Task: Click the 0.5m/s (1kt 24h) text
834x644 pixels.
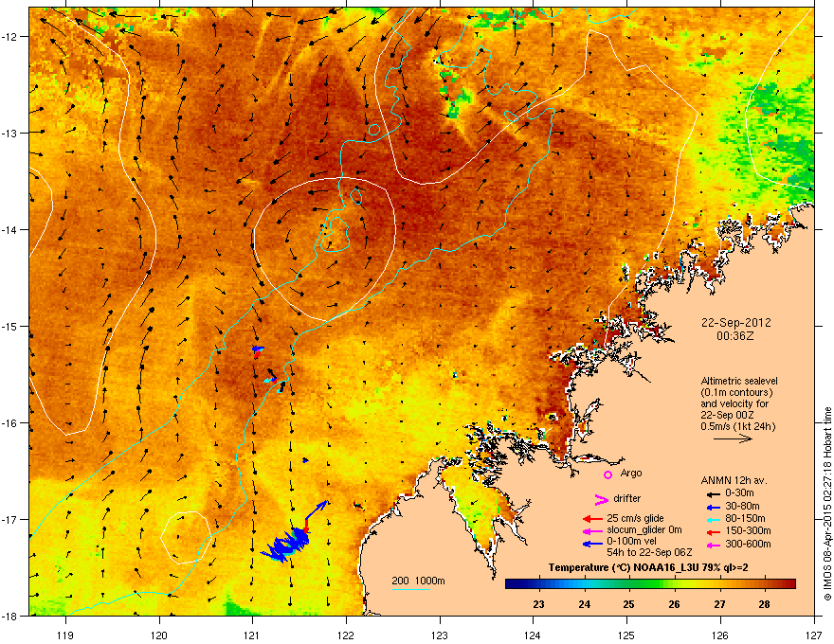Action: (737, 426)
